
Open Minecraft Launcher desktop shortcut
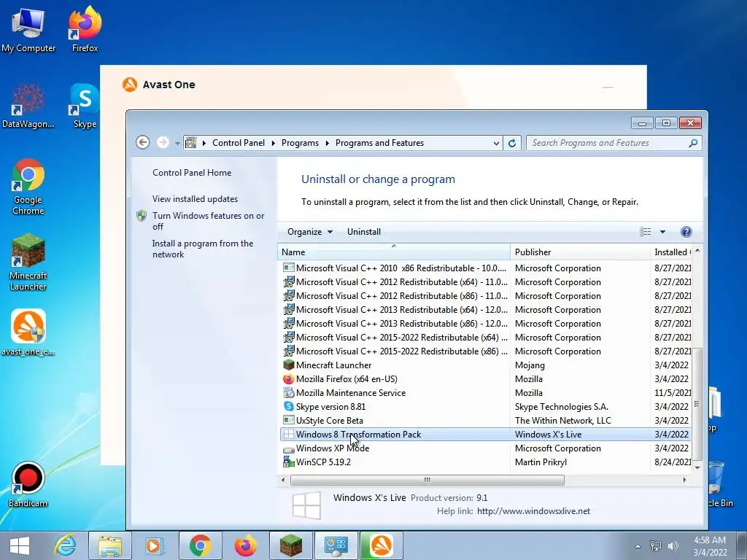tap(28, 262)
